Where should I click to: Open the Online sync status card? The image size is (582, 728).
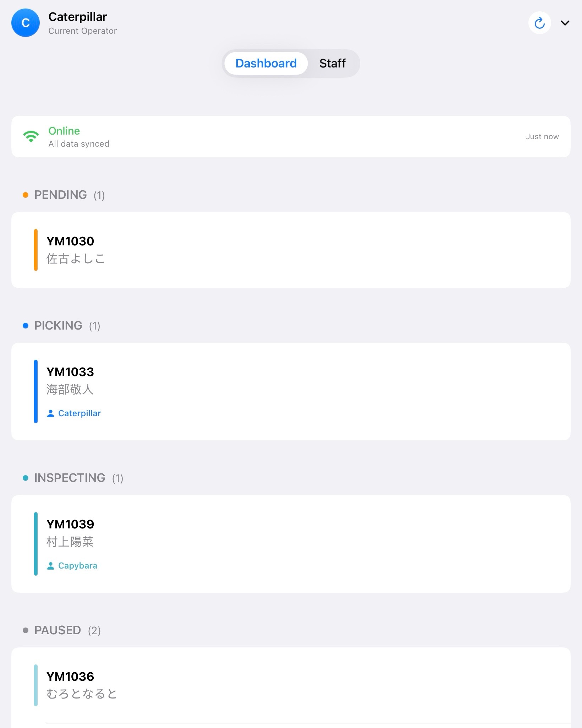point(291,137)
